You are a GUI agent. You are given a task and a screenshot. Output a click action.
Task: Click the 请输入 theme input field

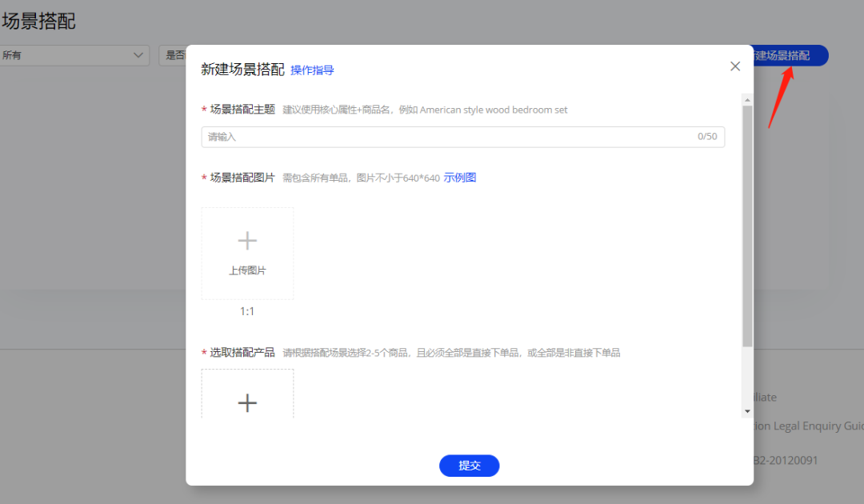pos(462,137)
